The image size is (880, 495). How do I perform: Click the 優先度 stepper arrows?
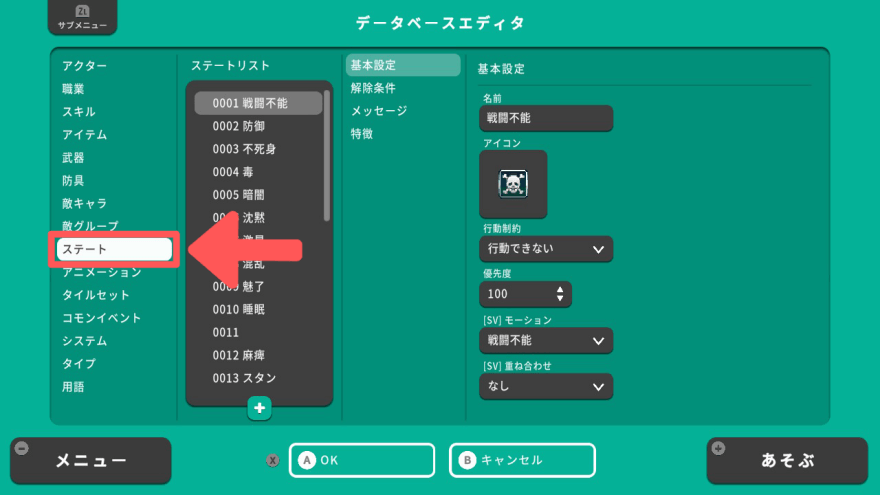click(560, 294)
